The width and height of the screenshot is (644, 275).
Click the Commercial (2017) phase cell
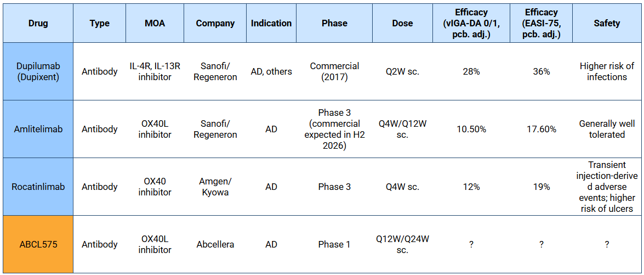(x=334, y=71)
